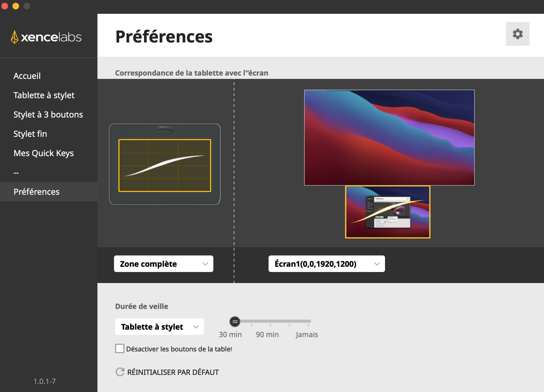Navigate to Mes Quick Keys
This screenshot has height=392, width=544.
point(44,153)
